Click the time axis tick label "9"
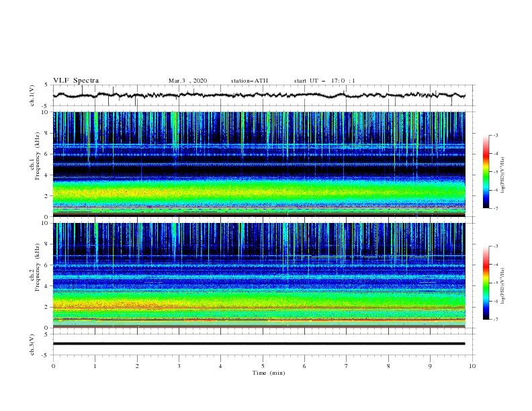 (430, 366)
